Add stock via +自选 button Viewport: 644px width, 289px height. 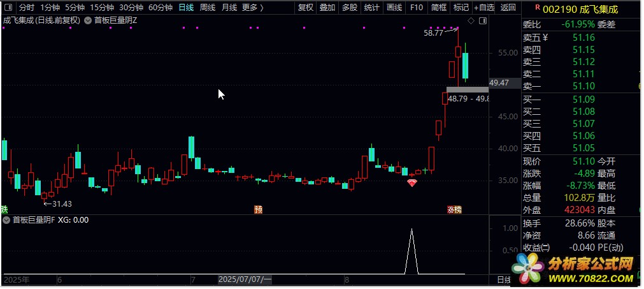484,8
